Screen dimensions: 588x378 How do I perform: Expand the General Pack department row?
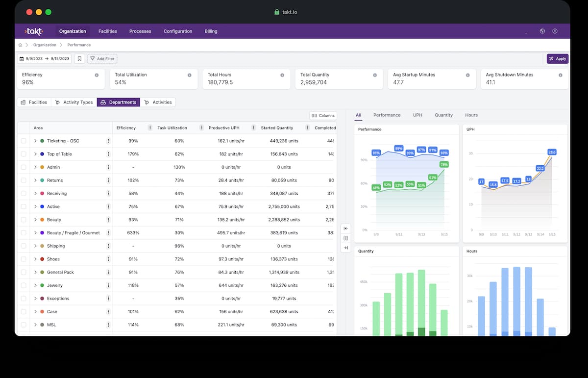[35, 272]
